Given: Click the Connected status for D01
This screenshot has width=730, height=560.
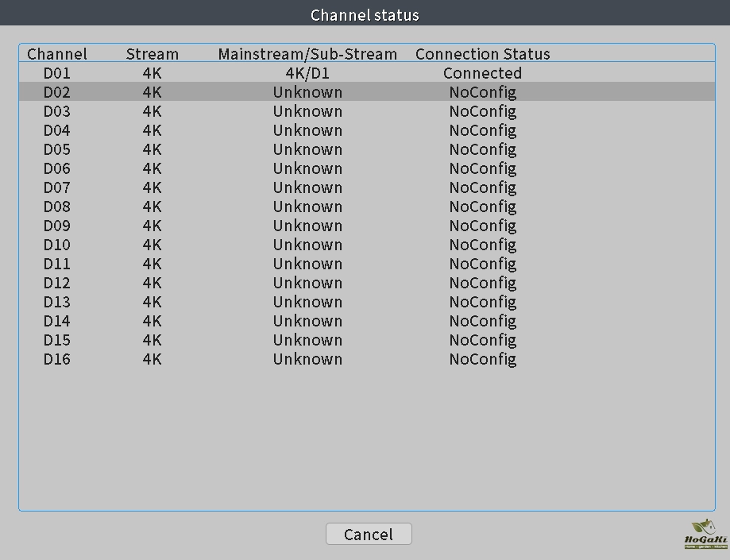Looking at the screenshot, I should point(482,73).
